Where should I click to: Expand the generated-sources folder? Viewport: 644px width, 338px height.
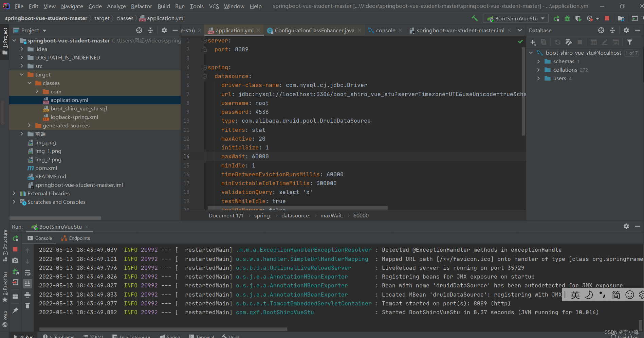(29, 125)
